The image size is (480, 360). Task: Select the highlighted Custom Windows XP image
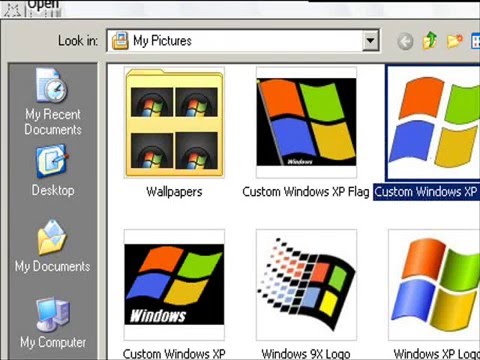pyautogui.click(x=433, y=122)
